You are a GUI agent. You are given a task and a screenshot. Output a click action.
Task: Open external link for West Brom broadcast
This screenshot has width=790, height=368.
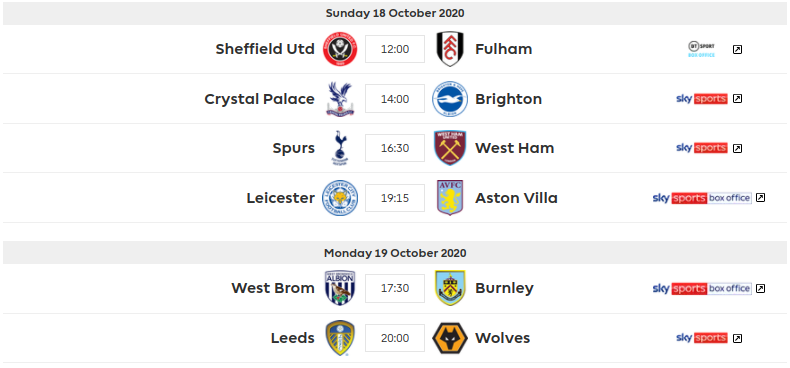point(760,288)
